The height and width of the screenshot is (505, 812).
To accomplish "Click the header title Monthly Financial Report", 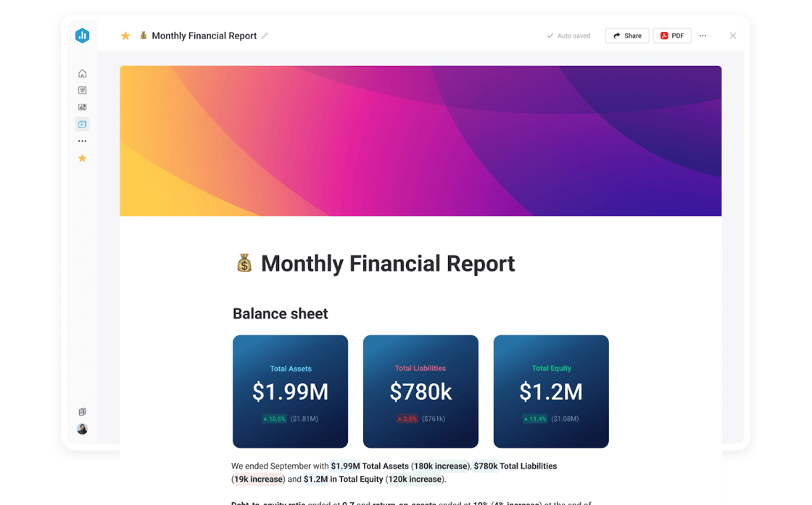I will click(204, 36).
